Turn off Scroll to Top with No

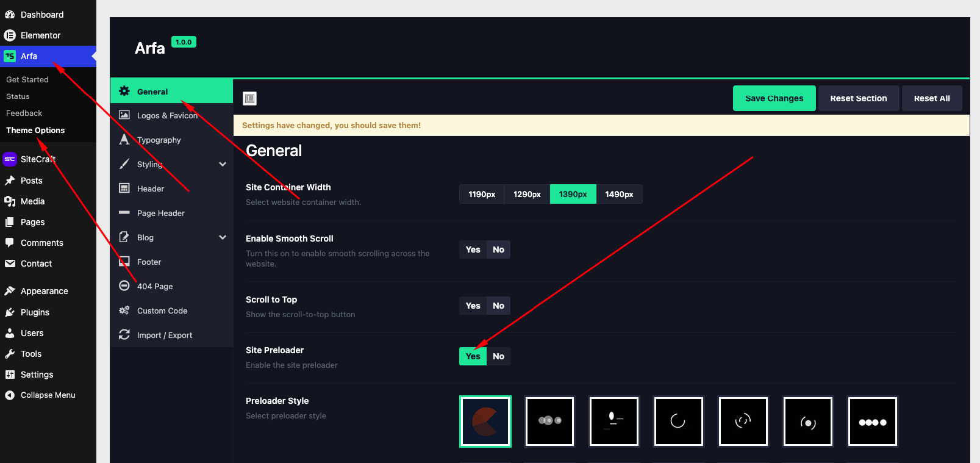(x=498, y=306)
